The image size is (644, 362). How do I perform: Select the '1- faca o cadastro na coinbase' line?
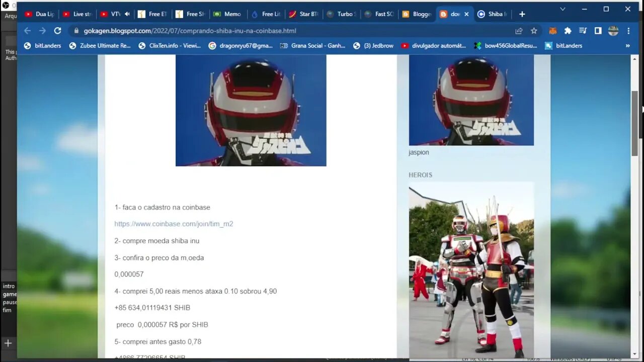point(162,207)
